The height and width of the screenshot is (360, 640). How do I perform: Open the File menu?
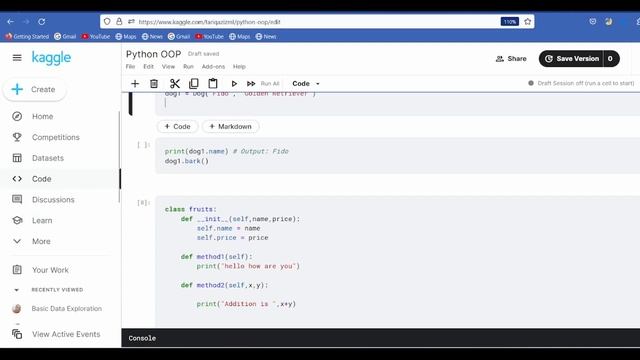[x=130, y=67]
